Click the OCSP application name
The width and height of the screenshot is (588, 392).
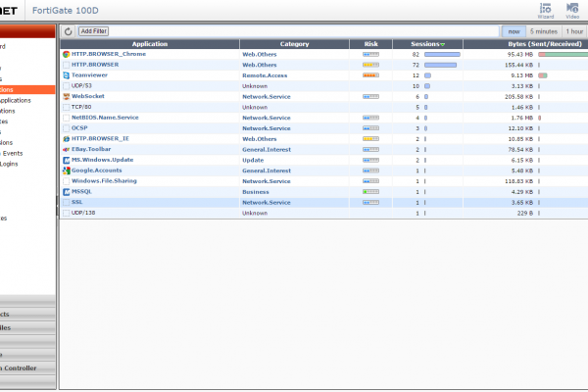click(x=79, y=128)
